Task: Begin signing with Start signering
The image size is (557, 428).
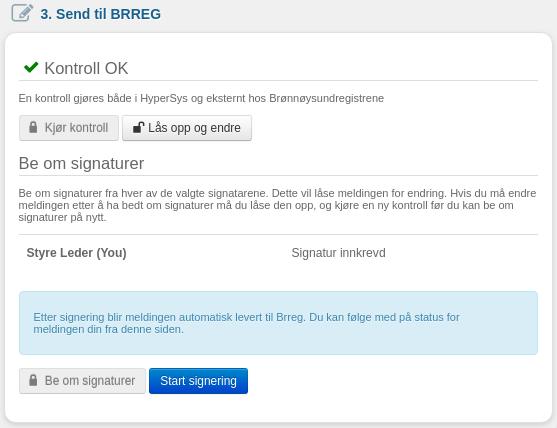Action: [x=198, y=381]
